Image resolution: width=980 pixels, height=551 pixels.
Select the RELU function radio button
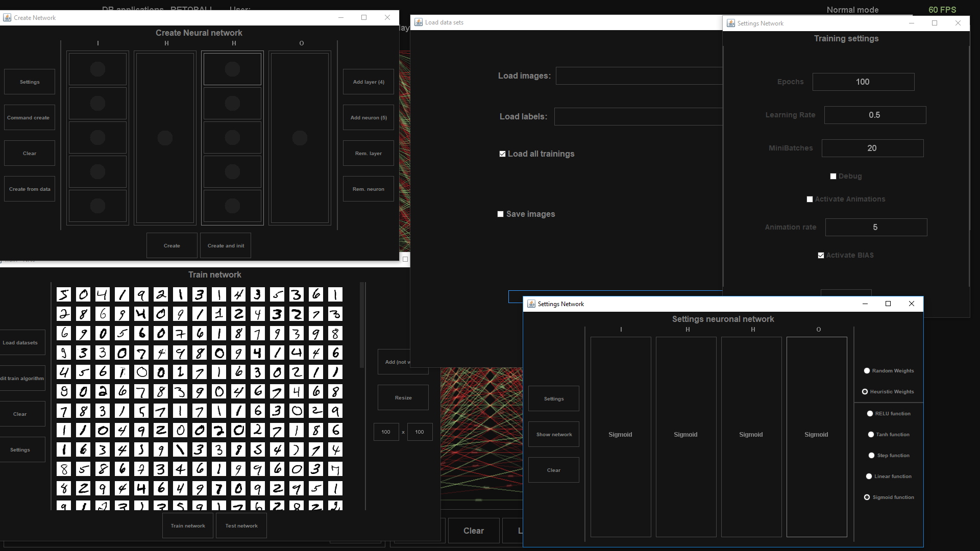(x=870, y=414)
